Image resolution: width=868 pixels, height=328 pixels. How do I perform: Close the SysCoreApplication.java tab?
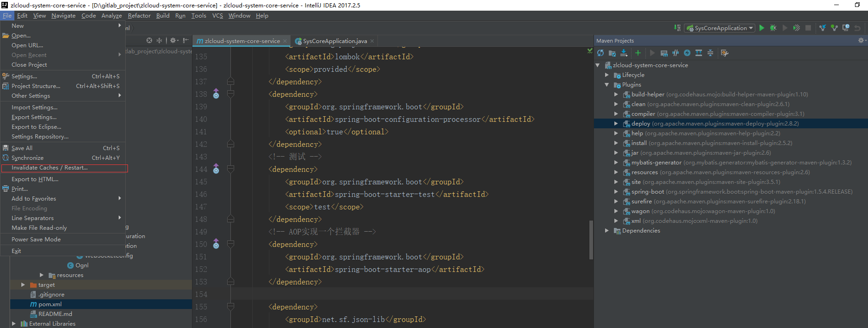[x=372, y=41]
